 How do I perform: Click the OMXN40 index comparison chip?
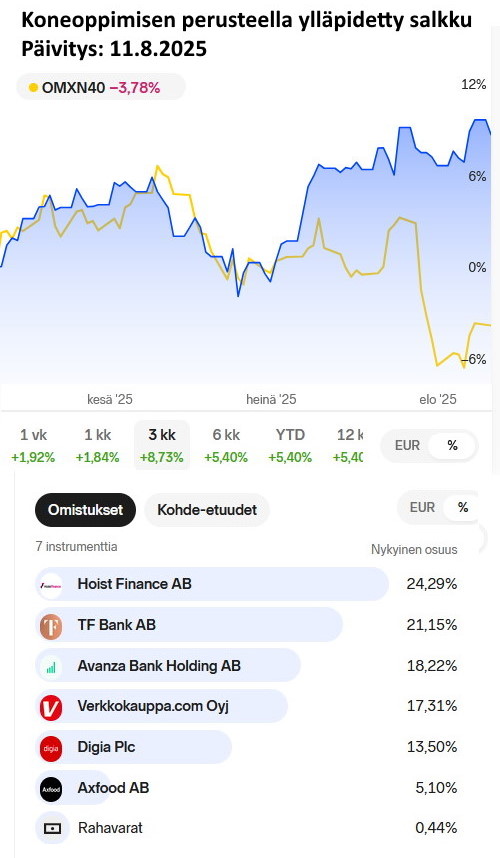coord(101,88)
